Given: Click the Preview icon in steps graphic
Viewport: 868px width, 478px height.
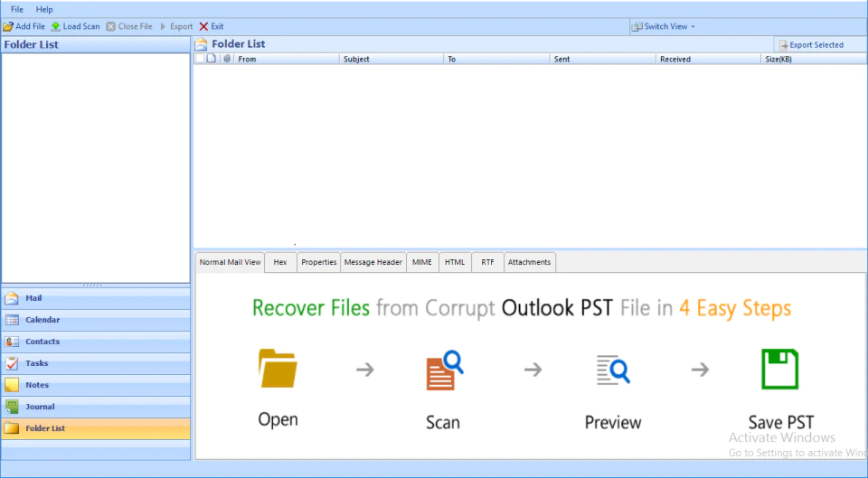Looking at the screenshot, I should coord(613,370).
